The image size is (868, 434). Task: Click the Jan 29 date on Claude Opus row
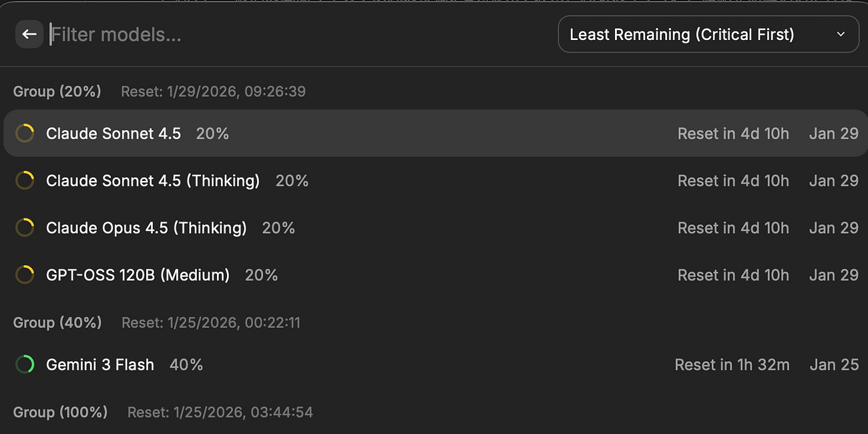tap(833, 228)
